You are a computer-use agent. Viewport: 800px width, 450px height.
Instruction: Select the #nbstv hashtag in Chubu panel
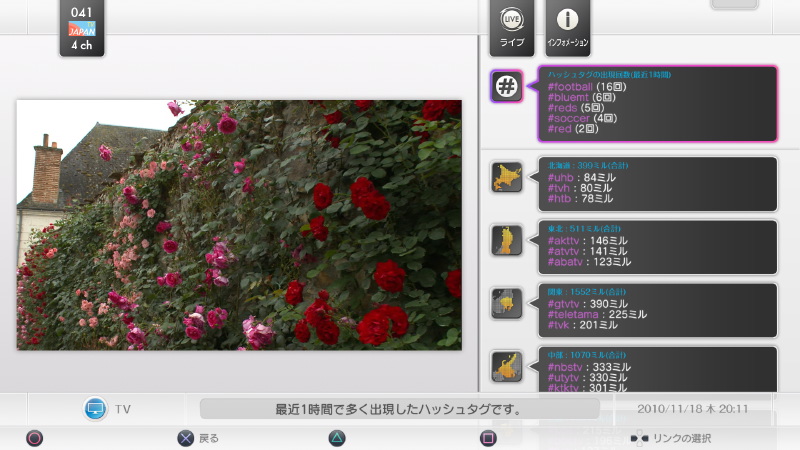coord(568,367)
